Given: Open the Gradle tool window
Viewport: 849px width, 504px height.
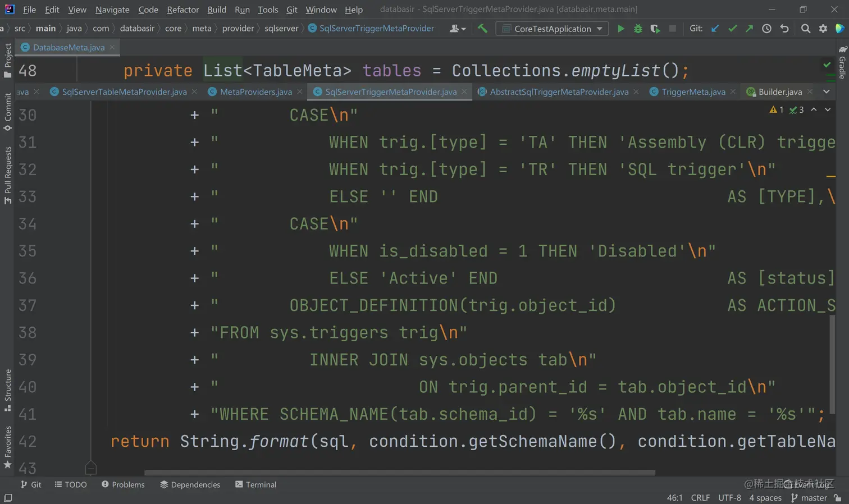Looking at the screenshot, I should click(842, 62).
